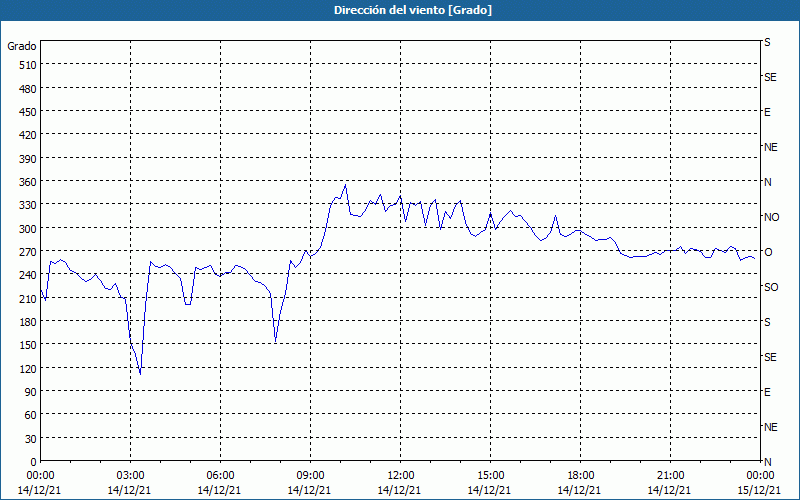Click the '60' y-axis value
This screenshot has height=500, width=800.
pyautogui.click(x=31, y=415)
